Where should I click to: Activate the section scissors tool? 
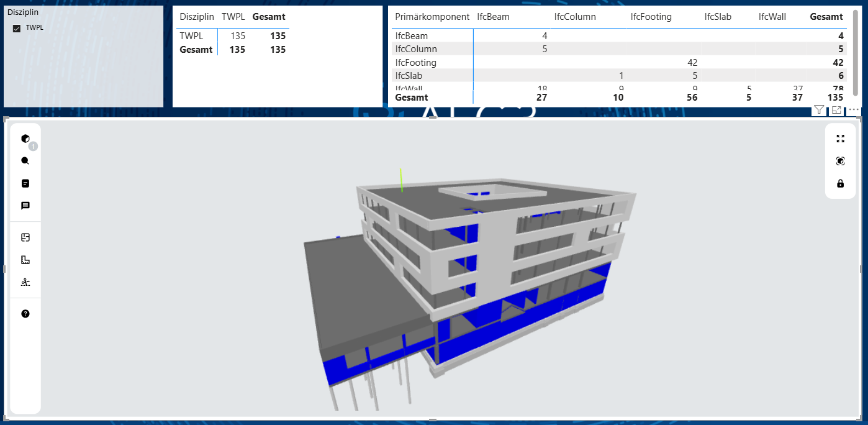point(25,282)
